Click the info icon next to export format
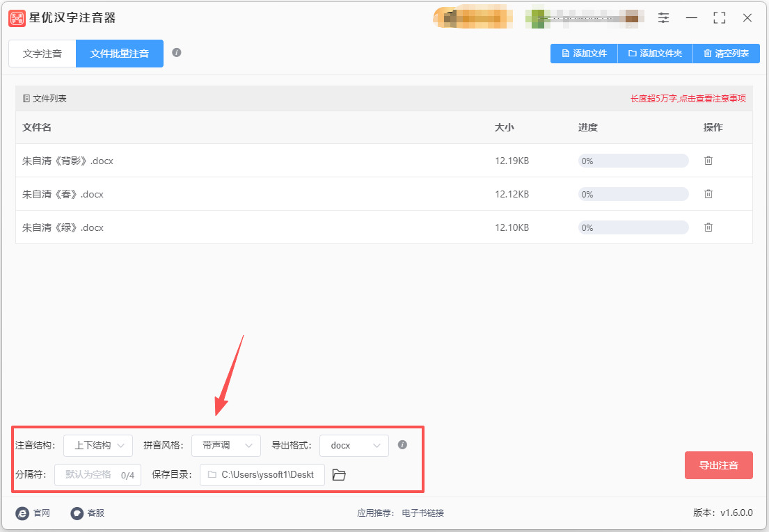The height and width of the screenshot is (532, 769). [402, 445]
